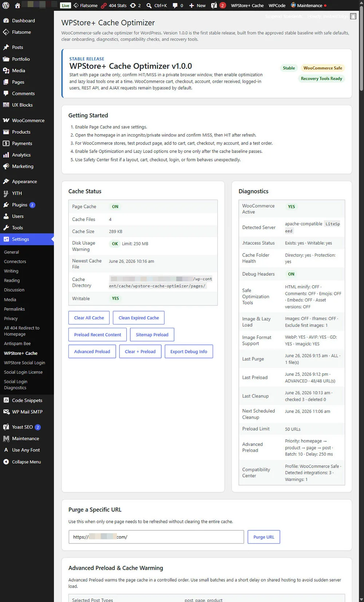This screenshot has width=364, height=602.
Task: Click Clear + Preload button
Action: 140,351
